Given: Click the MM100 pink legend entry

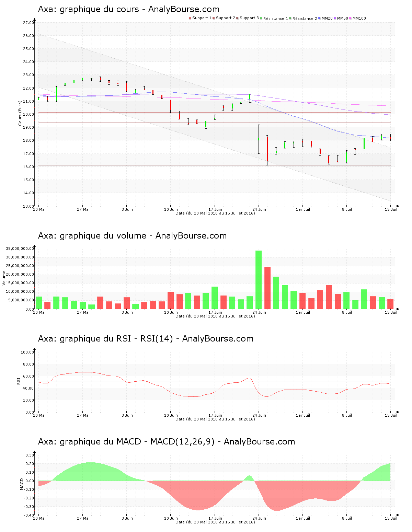Looking at the screenshot, I should point(359,18).
